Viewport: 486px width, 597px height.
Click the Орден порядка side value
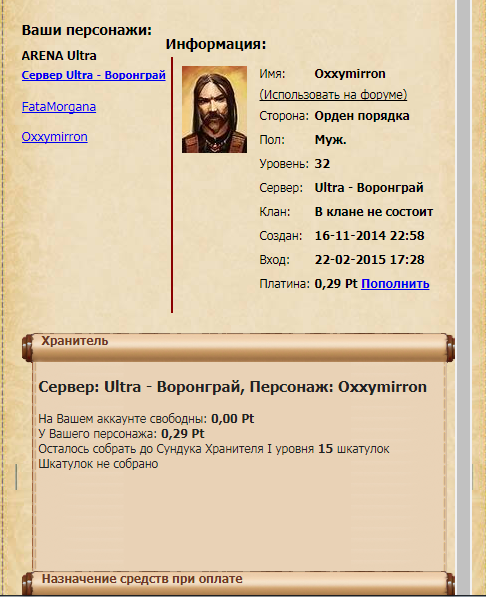pyautogui.click(x=362, y=116)
